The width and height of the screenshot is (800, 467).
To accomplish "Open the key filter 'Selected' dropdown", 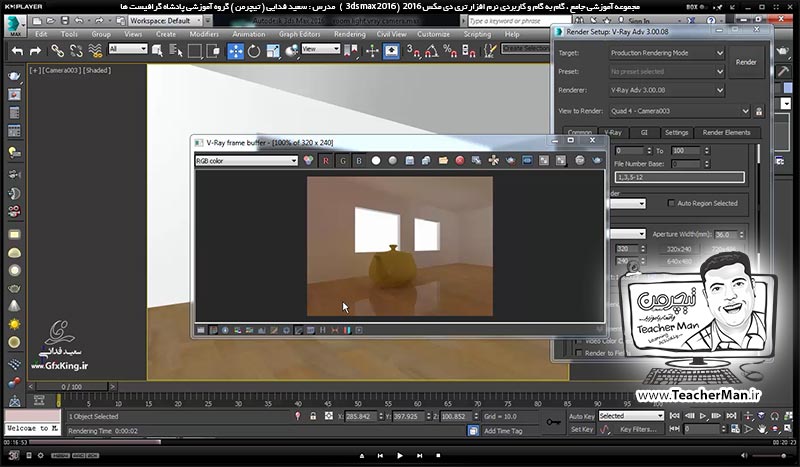I will tap(631, 416).
